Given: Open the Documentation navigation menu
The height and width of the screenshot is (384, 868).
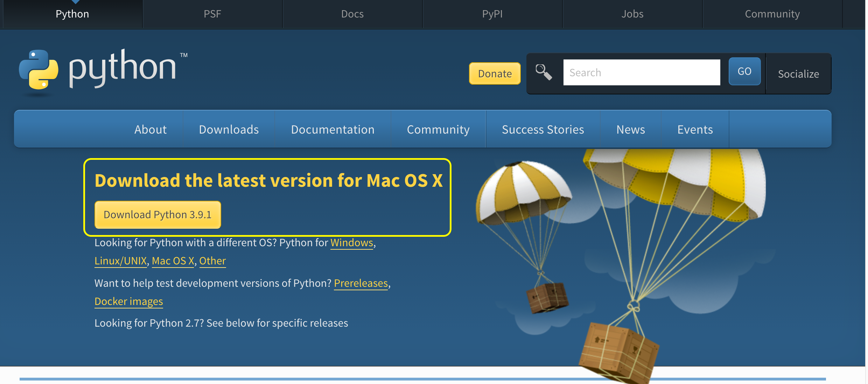Looking at the screenshot, I should 332,129.
